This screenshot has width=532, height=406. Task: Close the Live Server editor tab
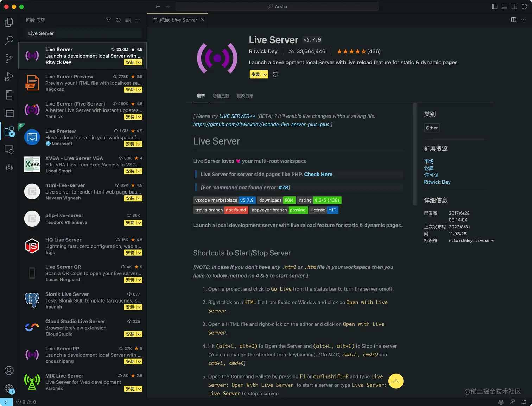click(203, 20)
